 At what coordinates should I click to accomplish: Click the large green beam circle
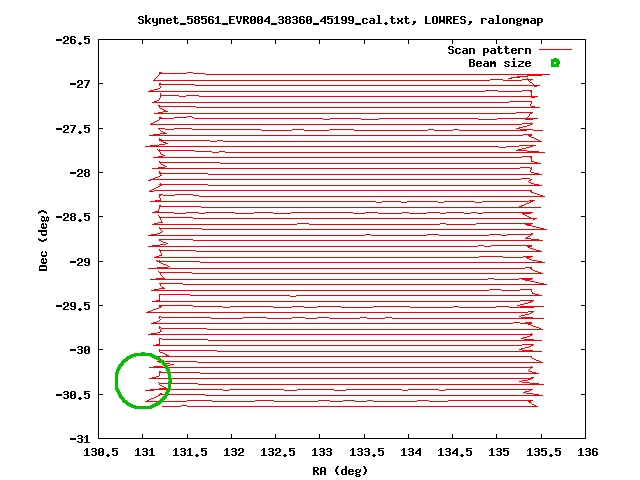143,380
